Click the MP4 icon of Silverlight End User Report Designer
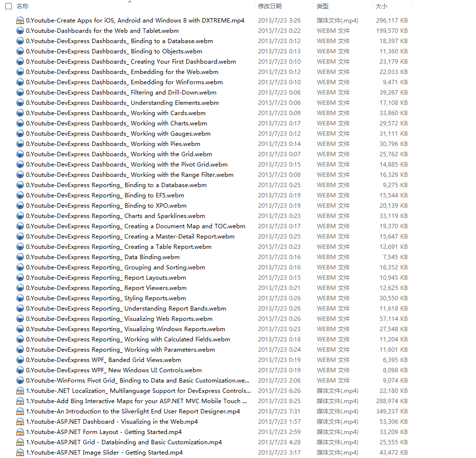The height and width of the screenshot is (458, 476). pyautogui.click(x=20, y=411)
